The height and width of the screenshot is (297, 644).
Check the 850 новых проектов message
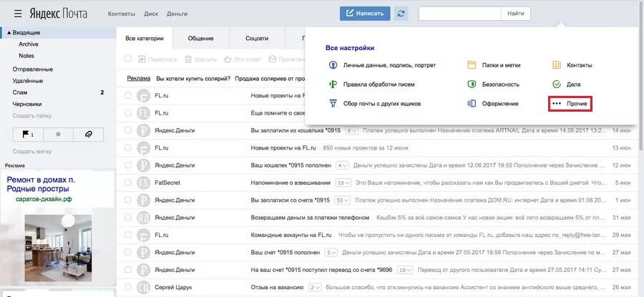coord(128,147)
